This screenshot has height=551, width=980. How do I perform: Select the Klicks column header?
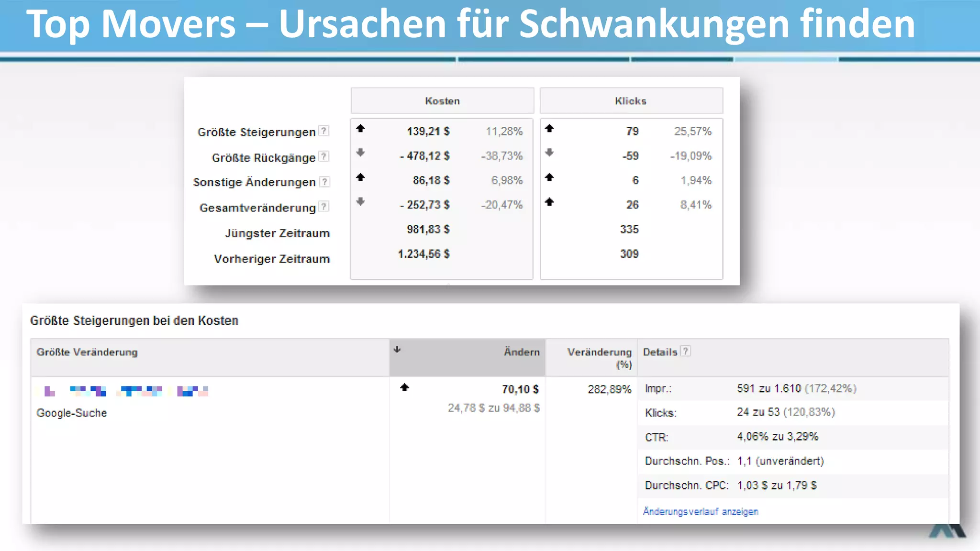pyautogui.click(x=631, y=101)
